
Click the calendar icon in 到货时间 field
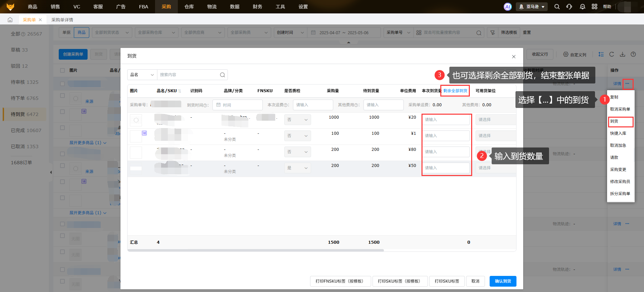[x=218, y=105]
